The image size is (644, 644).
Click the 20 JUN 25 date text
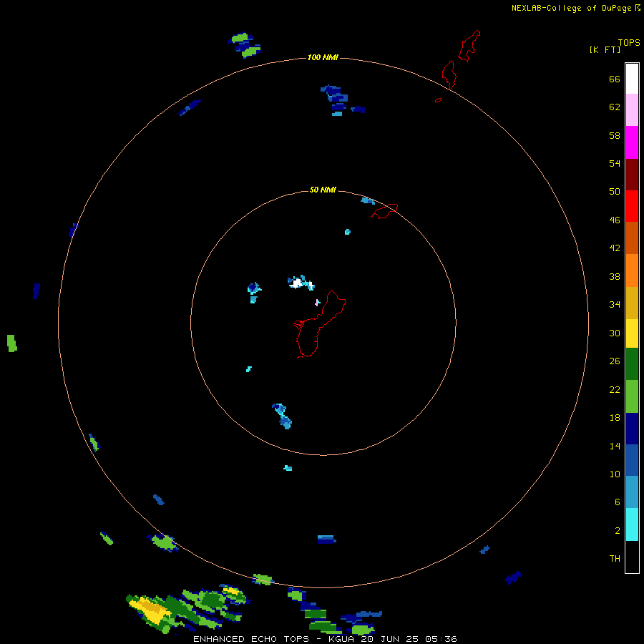click(x=389, y=639)
